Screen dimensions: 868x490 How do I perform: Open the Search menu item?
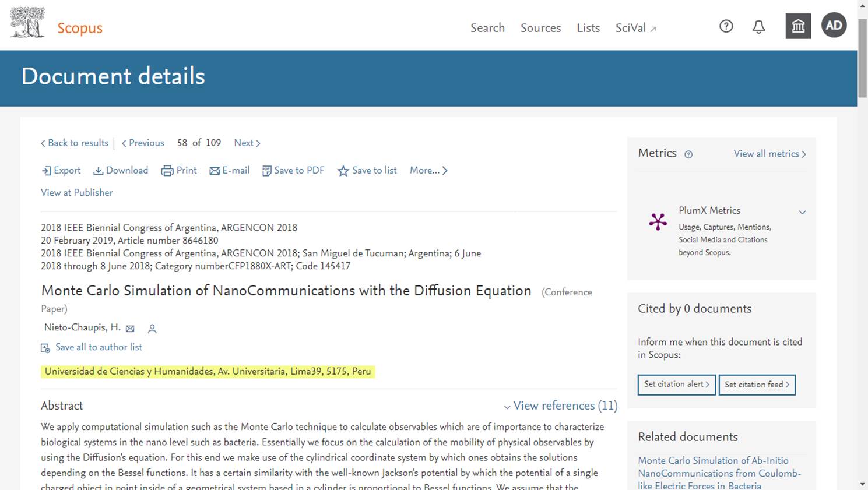point(487,28)
